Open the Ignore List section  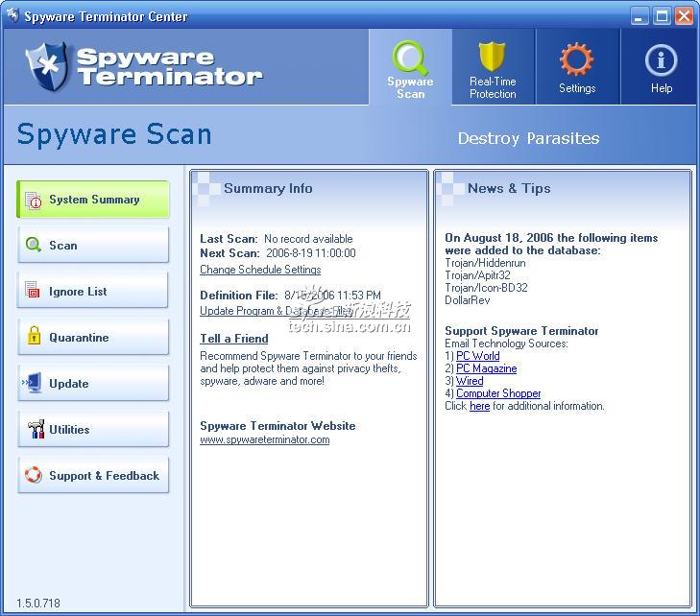pyautogui.click(x=93, y=291)
